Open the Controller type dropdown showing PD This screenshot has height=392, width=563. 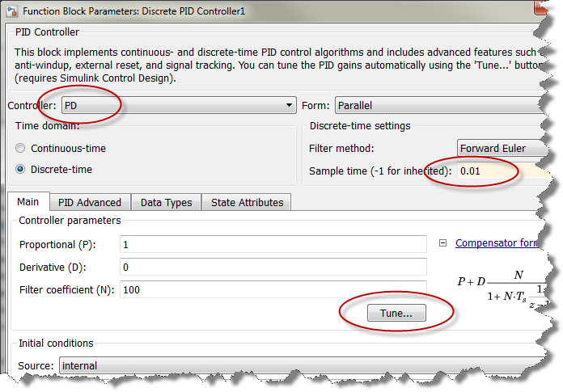click(x=178, y=106)
